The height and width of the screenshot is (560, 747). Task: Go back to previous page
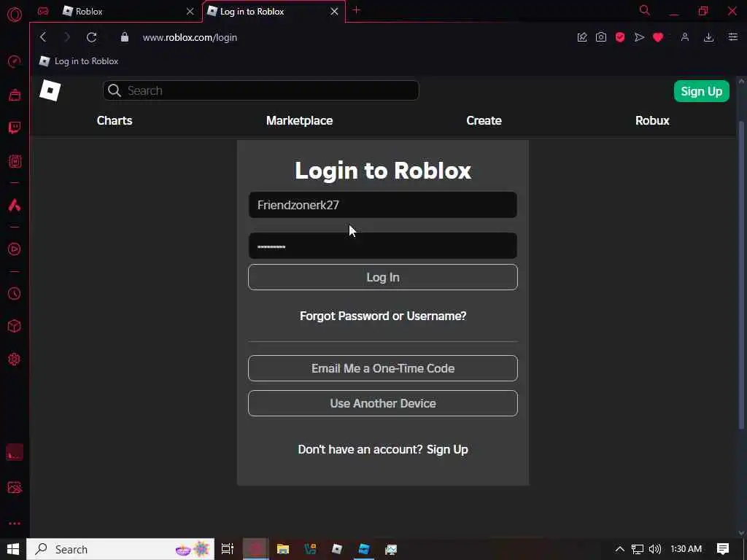tap(43, 37)
